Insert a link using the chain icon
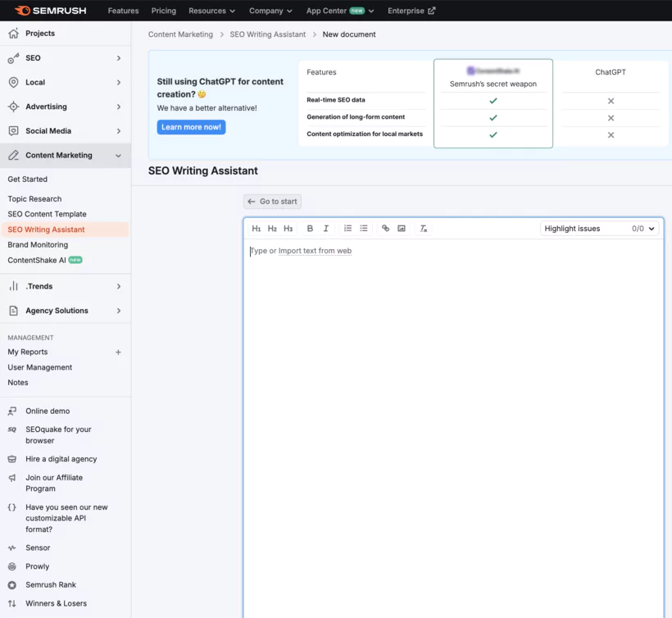The width and height of the screenshot is (672, 618). click(x=386, y=228)
